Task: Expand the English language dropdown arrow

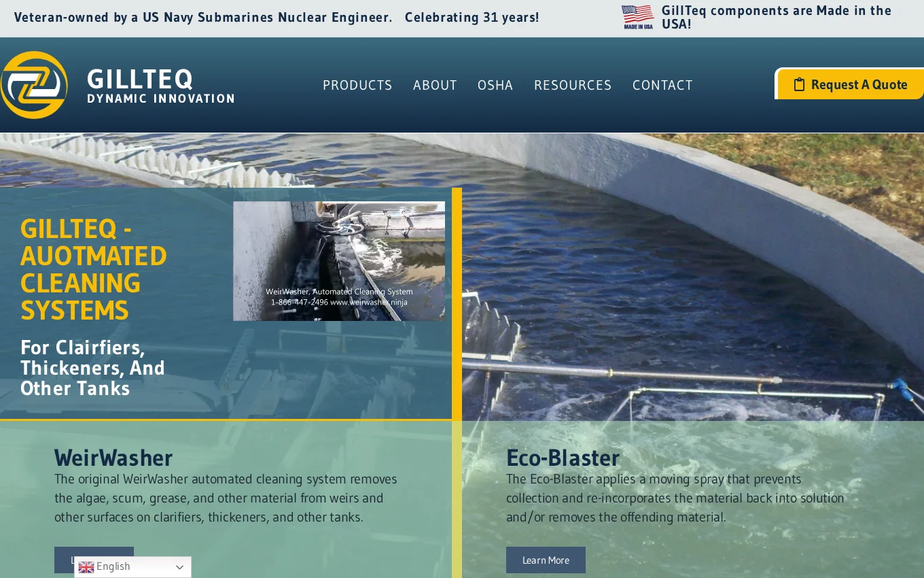Action: [179, 567]
